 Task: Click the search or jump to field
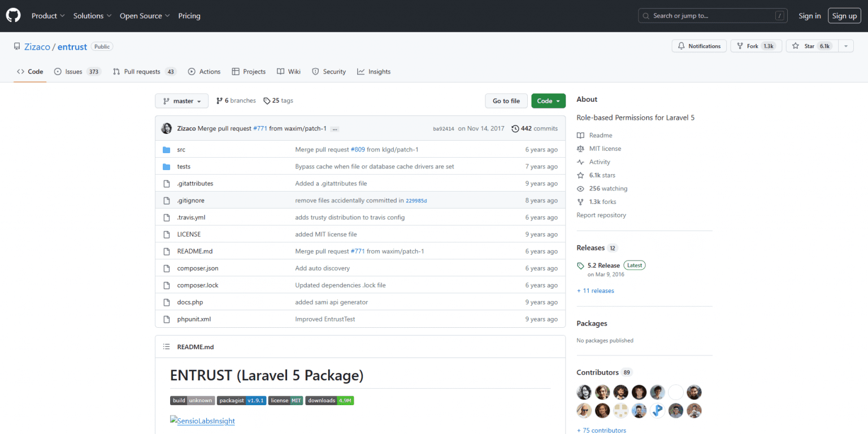click(x=712, y=15)
